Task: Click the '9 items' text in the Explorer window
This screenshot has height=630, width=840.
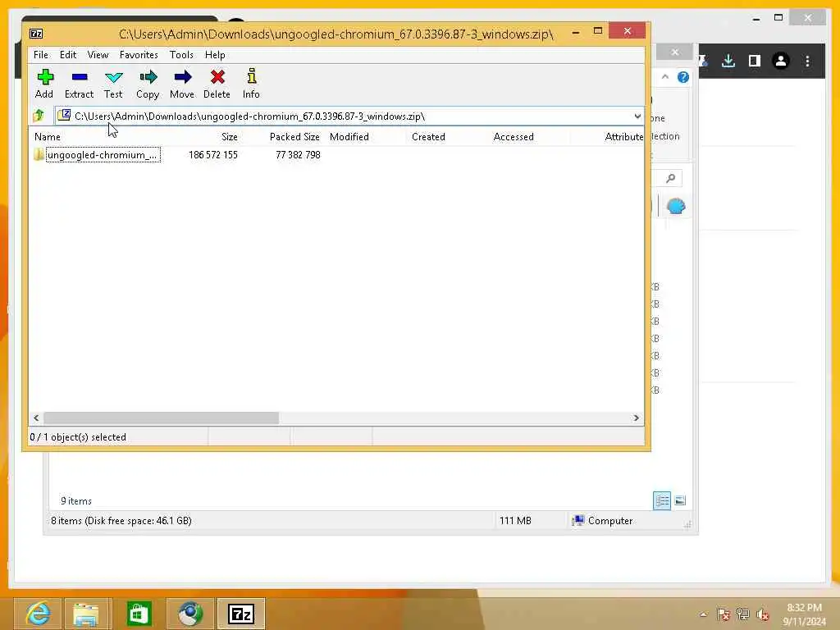Action: coord(76,501)
